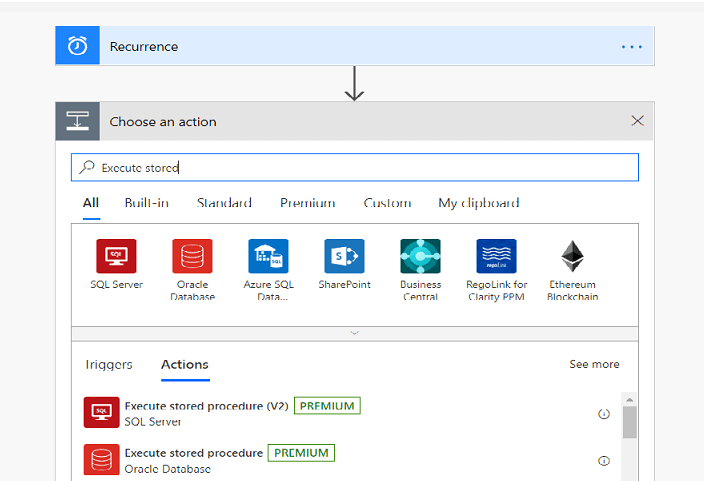704x481 pixels.
Task: Open the My clipboard tab
Action: (479, 203)
